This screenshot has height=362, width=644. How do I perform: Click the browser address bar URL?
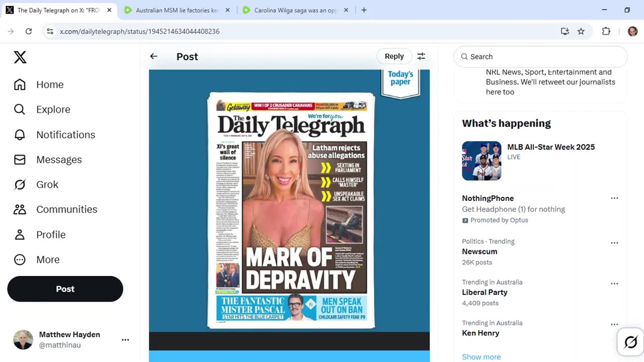(140, 31)
